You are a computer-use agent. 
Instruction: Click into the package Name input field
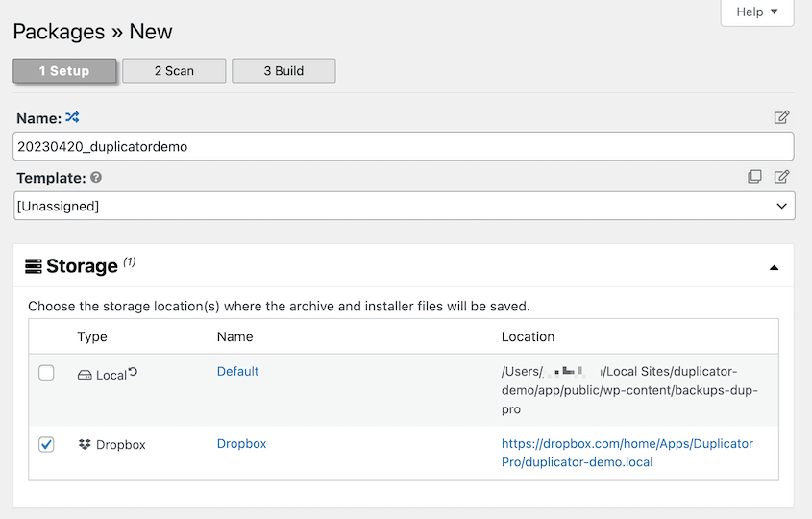pyautogui.click(x=404, y=146)
